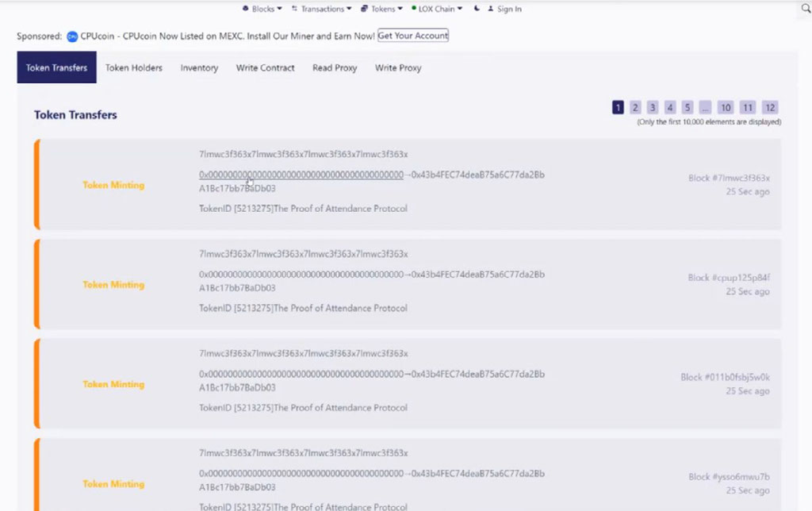Open the Blocks dropdown menu

pyautogui.click(x=262, y=9)
